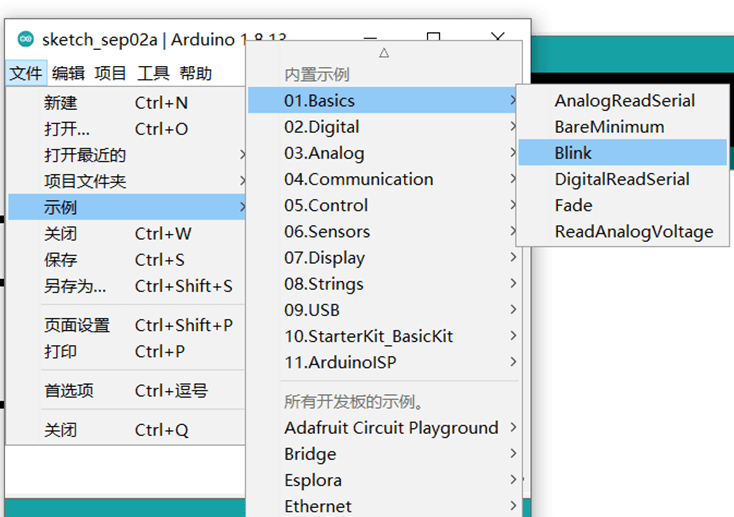Image resolution: width=734 pixels, height=517 pixels.
Task: Expand Bridge library examples
Action: tap(383, 454)
